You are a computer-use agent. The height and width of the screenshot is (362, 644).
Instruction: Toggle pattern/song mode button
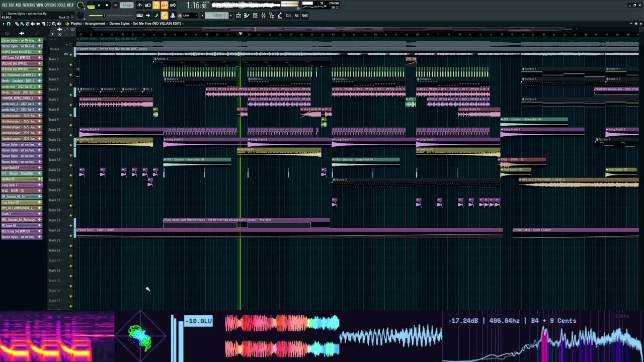91,6
